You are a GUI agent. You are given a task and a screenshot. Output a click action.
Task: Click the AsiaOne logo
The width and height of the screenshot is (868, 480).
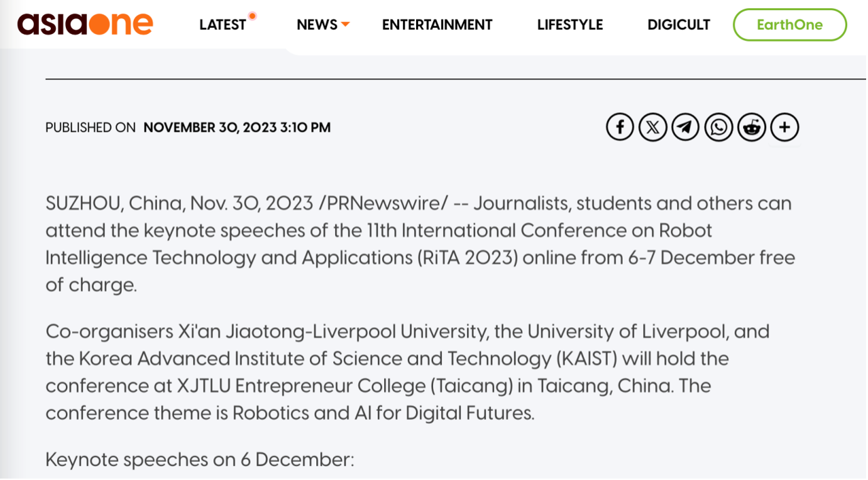pos(85,25)
